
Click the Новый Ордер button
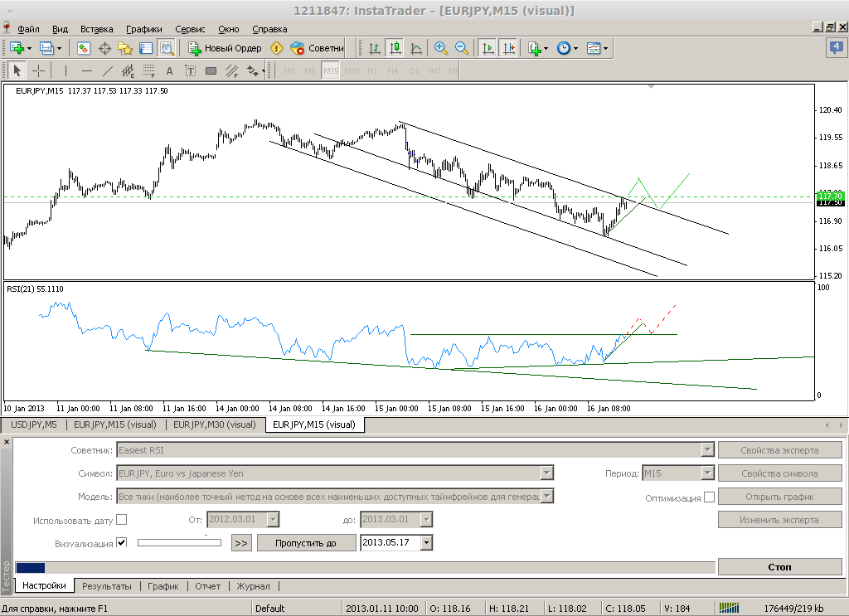(226, 48)
